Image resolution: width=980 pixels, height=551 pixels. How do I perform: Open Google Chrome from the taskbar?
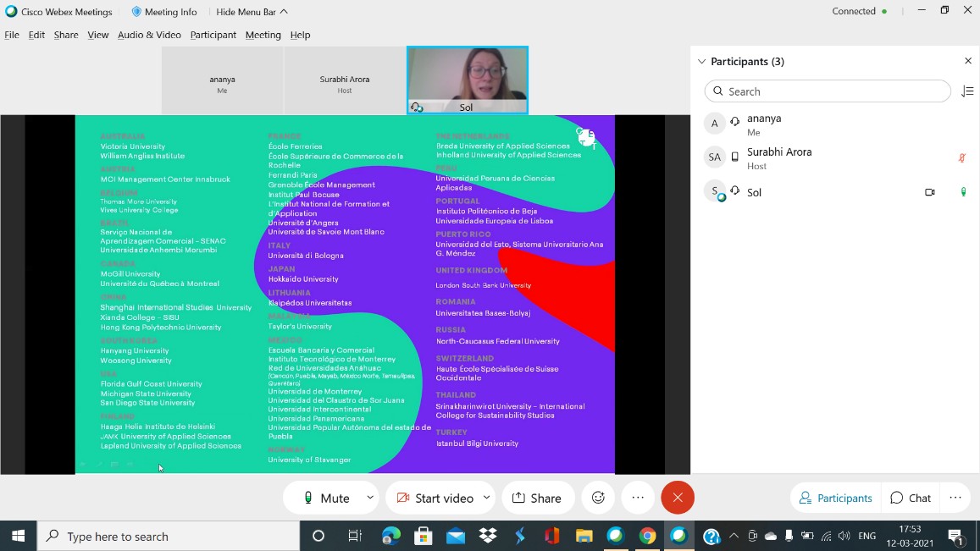coord(647,536)
